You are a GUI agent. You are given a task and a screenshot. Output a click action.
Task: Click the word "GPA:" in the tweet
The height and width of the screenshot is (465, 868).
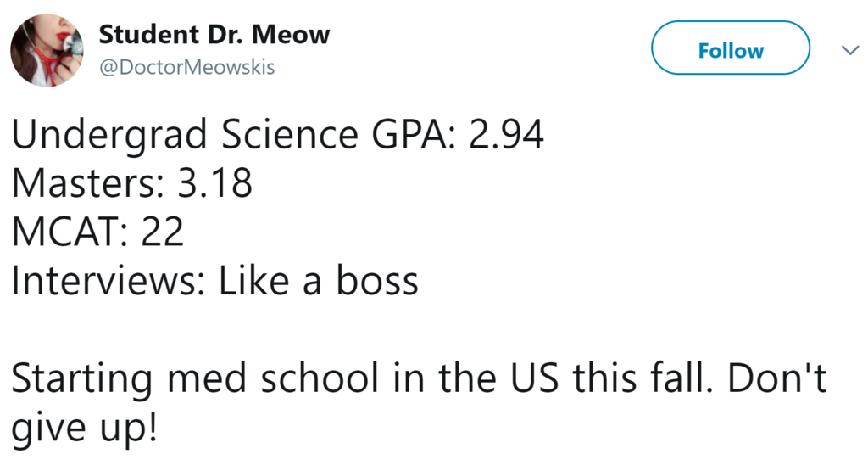[x=414, y=136]
